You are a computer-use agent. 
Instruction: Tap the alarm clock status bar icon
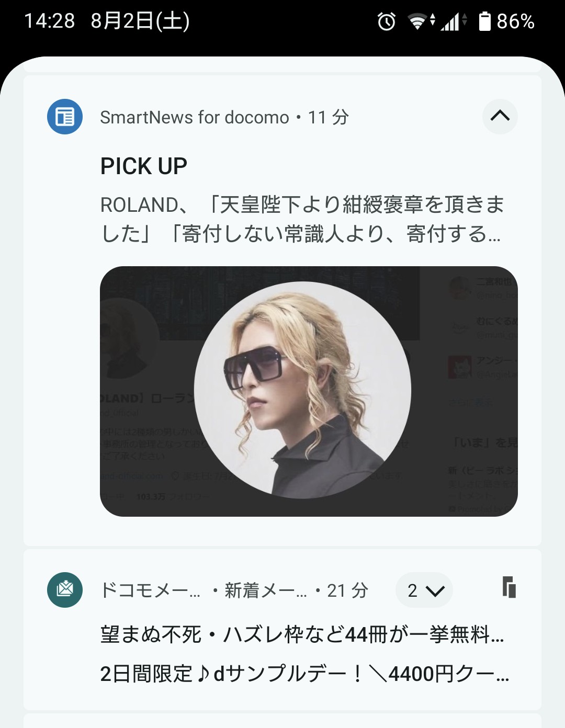(x=387, y=21)
